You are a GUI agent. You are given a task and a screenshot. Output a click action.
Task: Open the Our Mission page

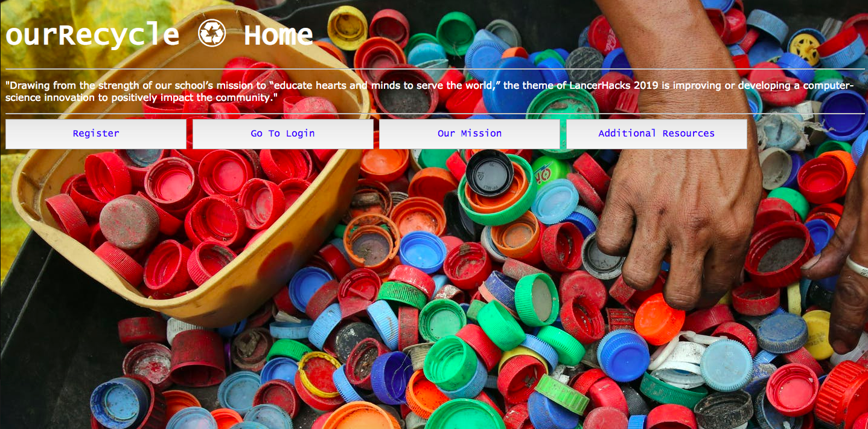(469, 134)
